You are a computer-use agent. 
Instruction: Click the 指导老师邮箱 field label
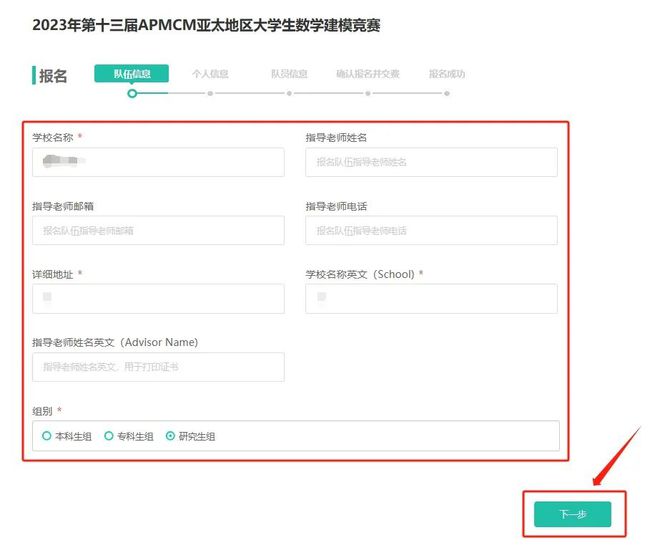tap(63, 206)
